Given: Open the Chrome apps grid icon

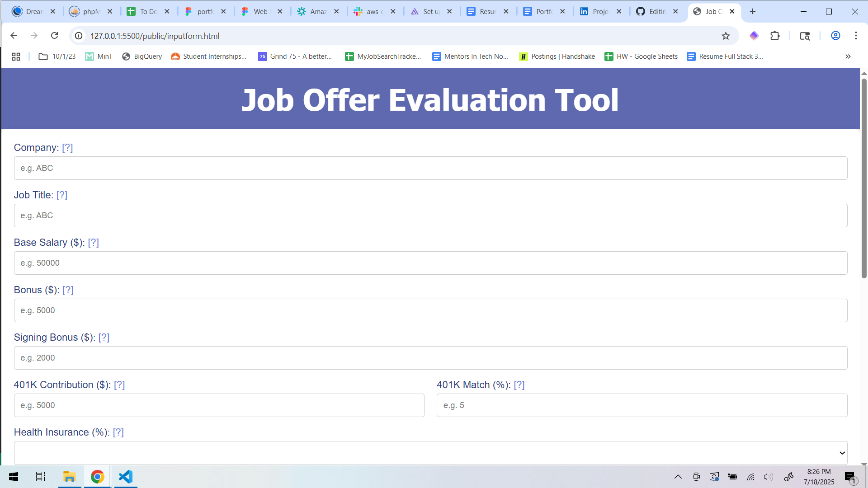Looking at the screenshot, I should point(16,56).
